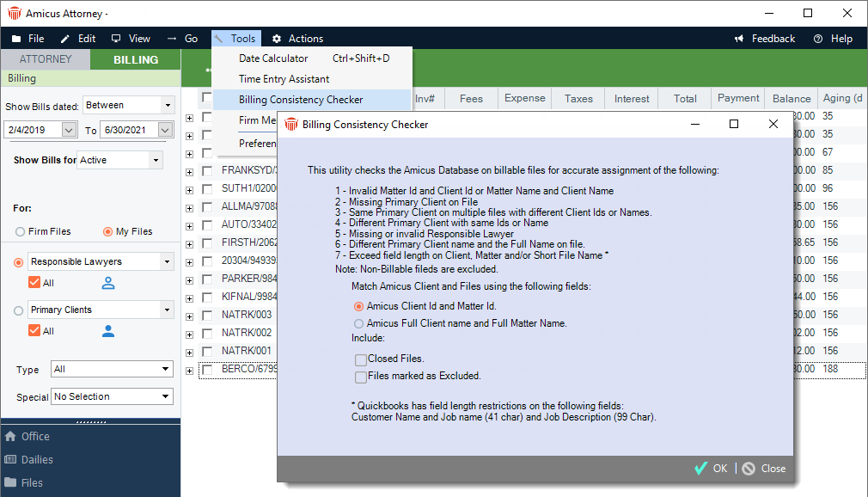Open the Responsible Lawyers dropdown
Image resolution: width=868 pixels, height=497 pixels.
click(x=168, y=261)
